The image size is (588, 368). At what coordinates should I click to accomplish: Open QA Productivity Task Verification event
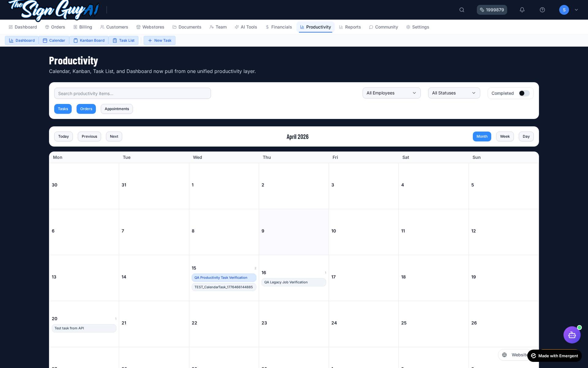coord(224,278)
